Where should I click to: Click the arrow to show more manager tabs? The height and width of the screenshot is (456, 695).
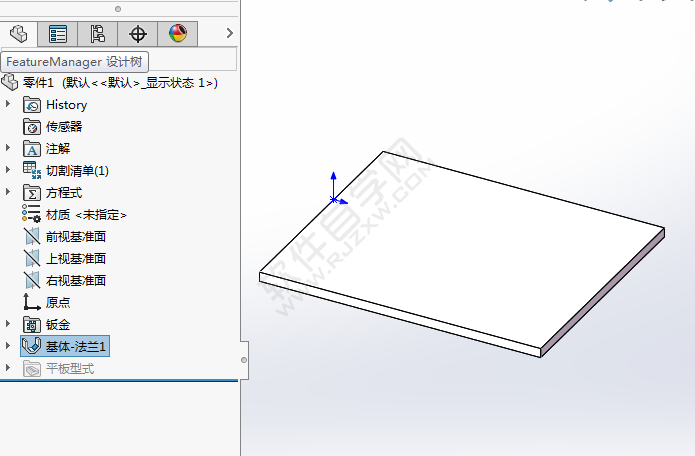click(229, 34)
